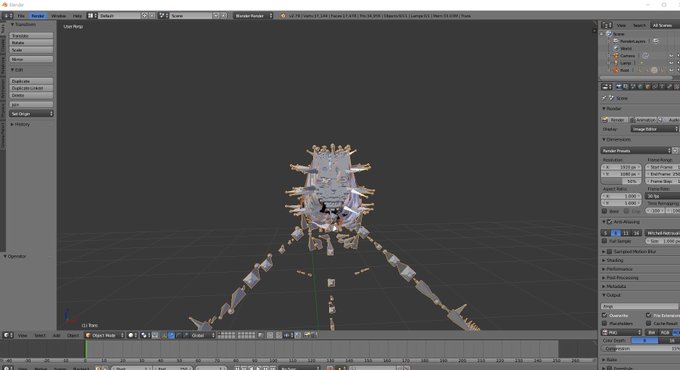Click the Delete button in Edit panel

pos(31,95)
